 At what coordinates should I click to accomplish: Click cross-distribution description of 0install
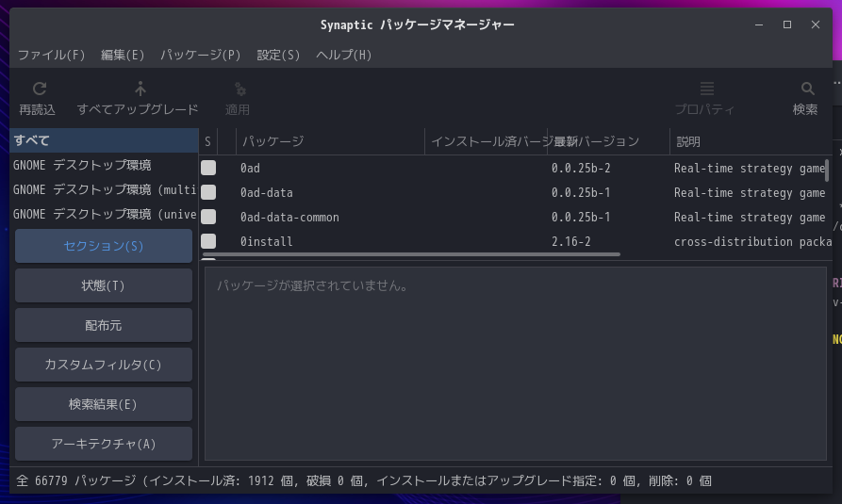[752, 241]
